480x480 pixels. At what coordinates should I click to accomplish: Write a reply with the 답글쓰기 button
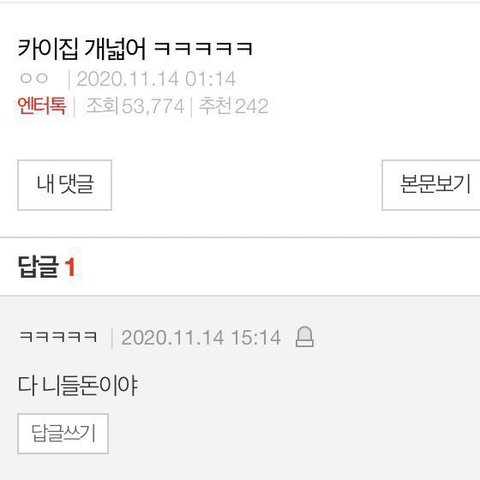click(x=63, y=433)
